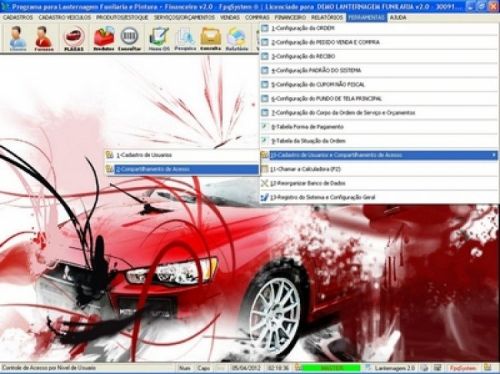
Task: Click icon beside 1-Configuração da ORDEM
Action: tap(265, 28)
